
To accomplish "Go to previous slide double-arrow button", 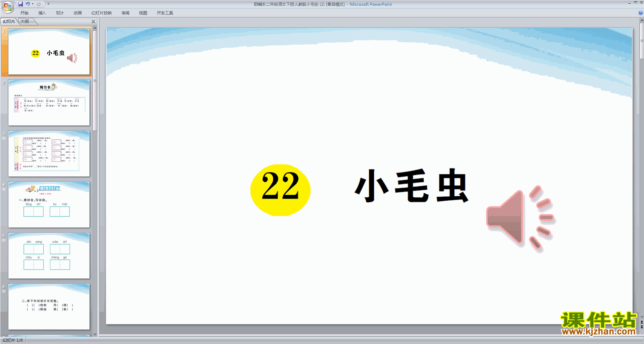I will [x=642, y=322].
